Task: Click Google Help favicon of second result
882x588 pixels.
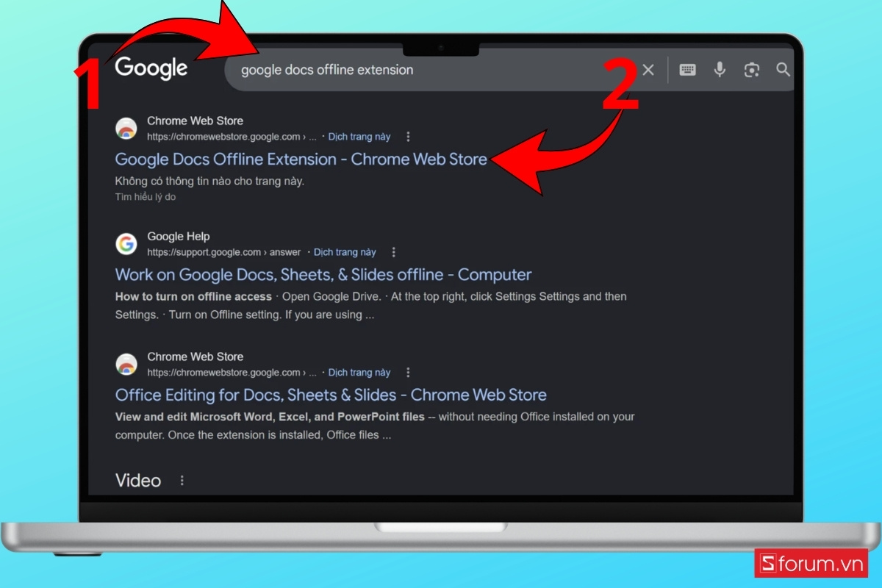Action: click(126, 244)
